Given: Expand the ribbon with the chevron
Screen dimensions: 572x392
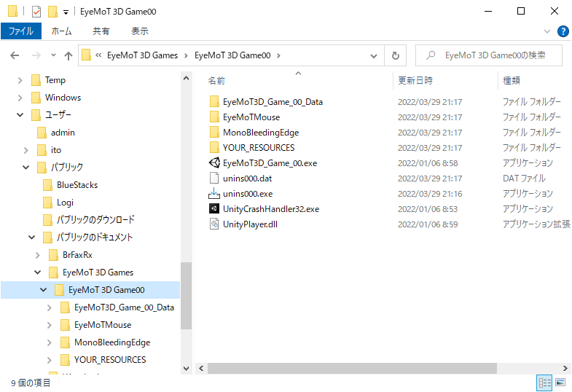Looking at the screenshot, I should [547, 31].
